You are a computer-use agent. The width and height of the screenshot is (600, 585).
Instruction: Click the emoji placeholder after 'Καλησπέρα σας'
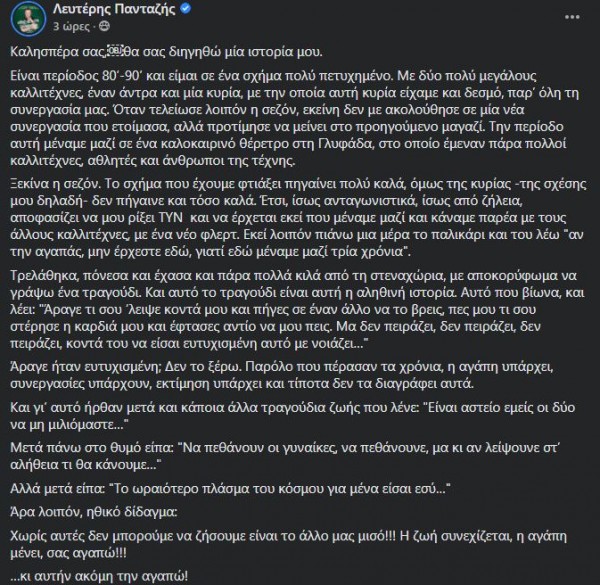pyautogui.click(x=117, y=50)
